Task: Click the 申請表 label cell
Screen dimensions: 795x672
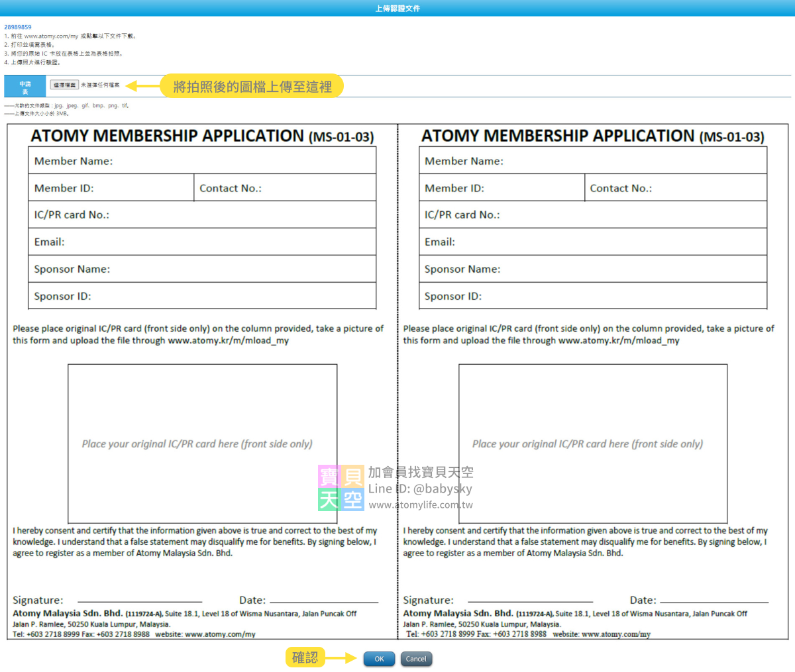Action: tap(25, 87)
